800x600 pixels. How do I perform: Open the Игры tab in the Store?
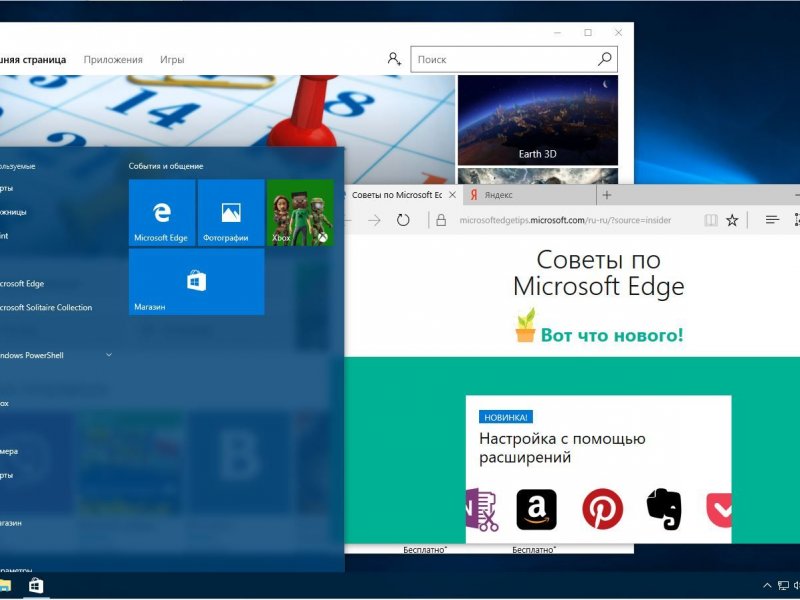172,60
